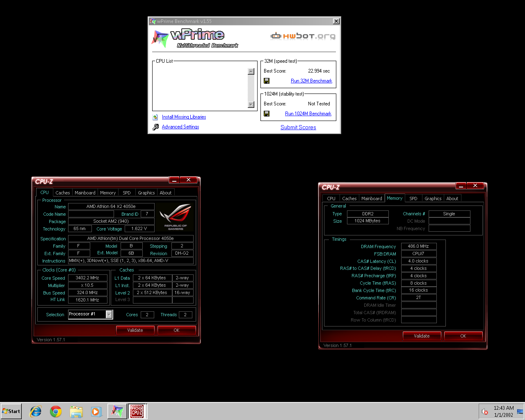
Task: Click the wPrime logo image
Action: click(195, 39)
